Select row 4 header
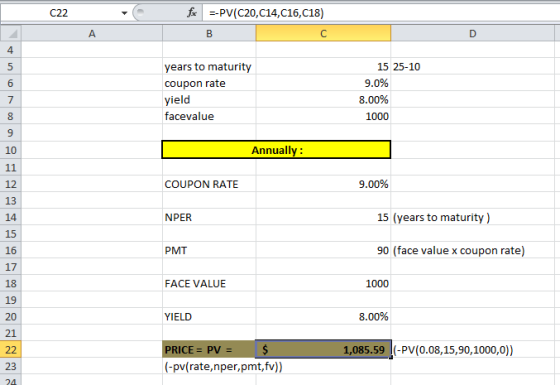The image size is (560, 385). tap(11, 50)
